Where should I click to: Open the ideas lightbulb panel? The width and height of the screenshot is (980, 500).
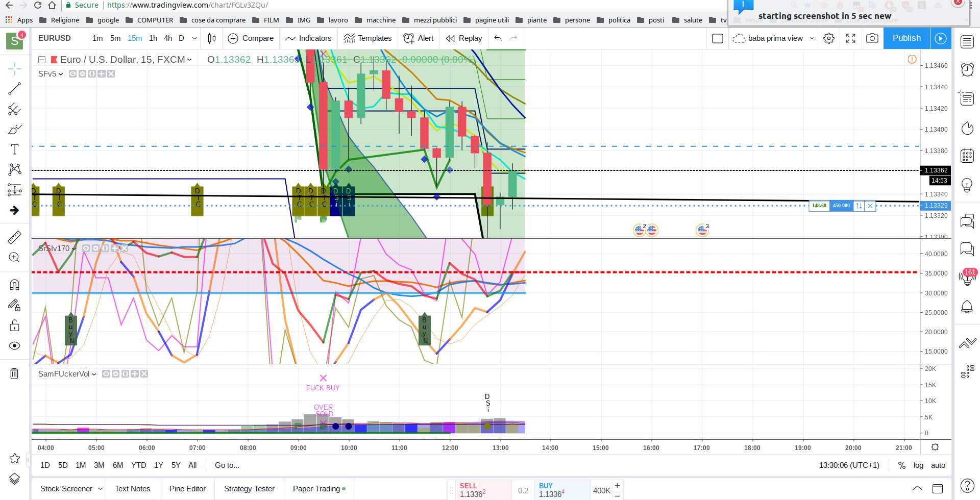967,185
